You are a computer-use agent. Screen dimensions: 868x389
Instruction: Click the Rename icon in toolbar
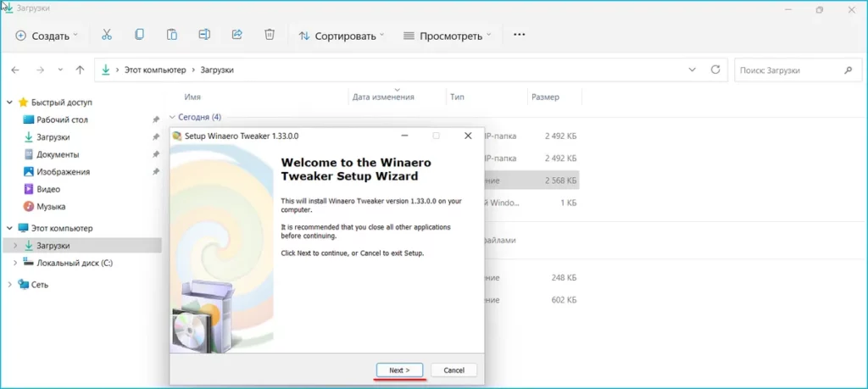204,35
